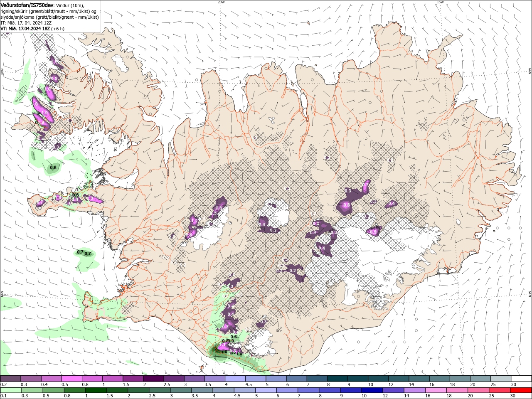Select the 0.8–1 swatch on upper scale
The height and width of the screenshot is (399, 532).
(x=92, y=379)
